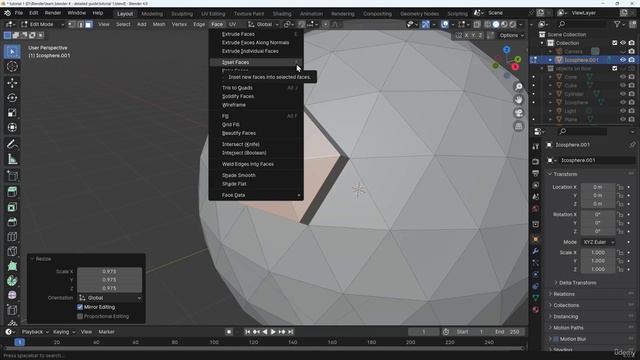Open the Material properties tab
The width and height of the screenshot is (640, 360).
536,309
